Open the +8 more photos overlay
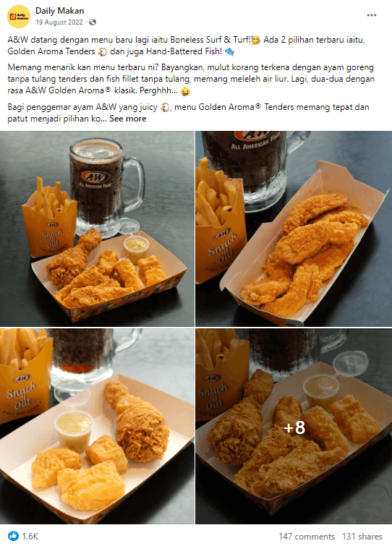Image resolution: width=392 pixels, height=546 pixels. pos(294,426)
